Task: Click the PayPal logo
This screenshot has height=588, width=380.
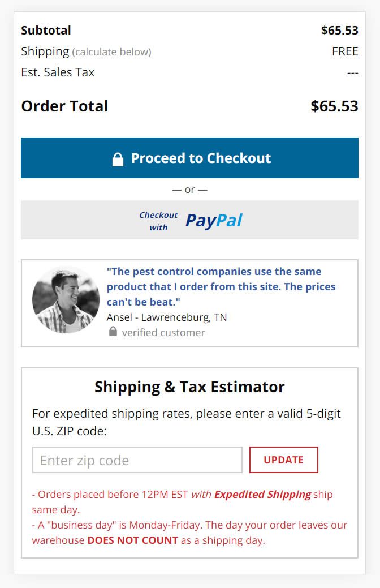Action: [214, 221]
